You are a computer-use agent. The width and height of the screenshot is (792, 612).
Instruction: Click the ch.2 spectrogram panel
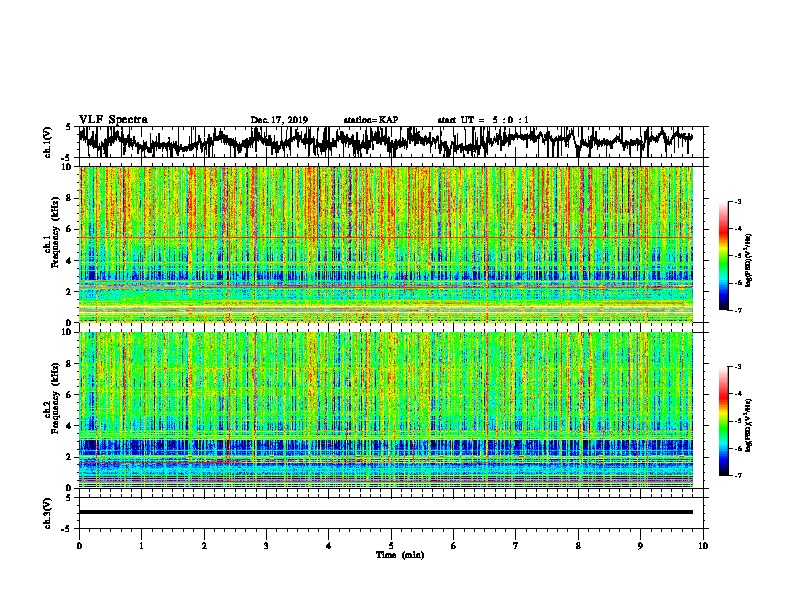pos(386,410)
